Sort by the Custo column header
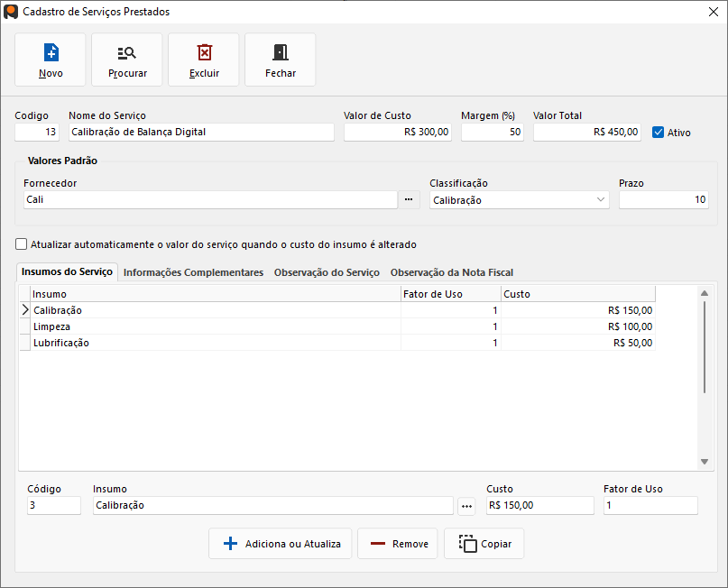This screenshot has height=588, width=728. (577, 294)
